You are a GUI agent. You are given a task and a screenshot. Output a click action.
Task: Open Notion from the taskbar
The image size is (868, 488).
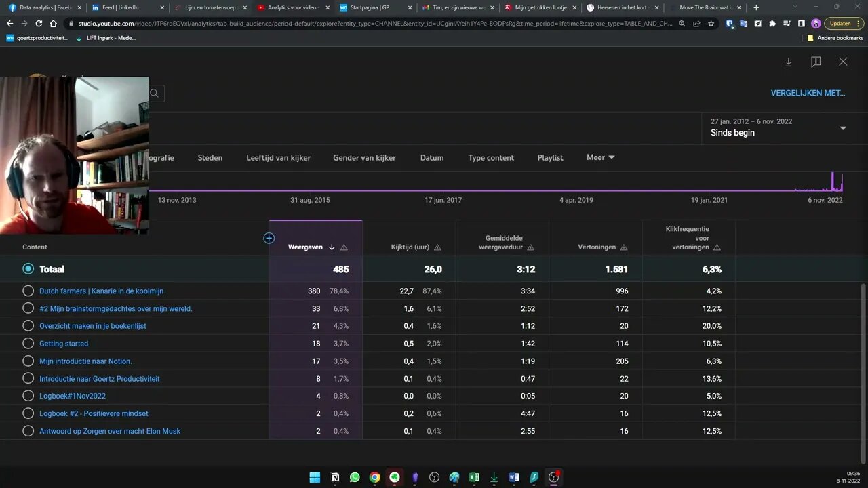click(x=335, y=477)
